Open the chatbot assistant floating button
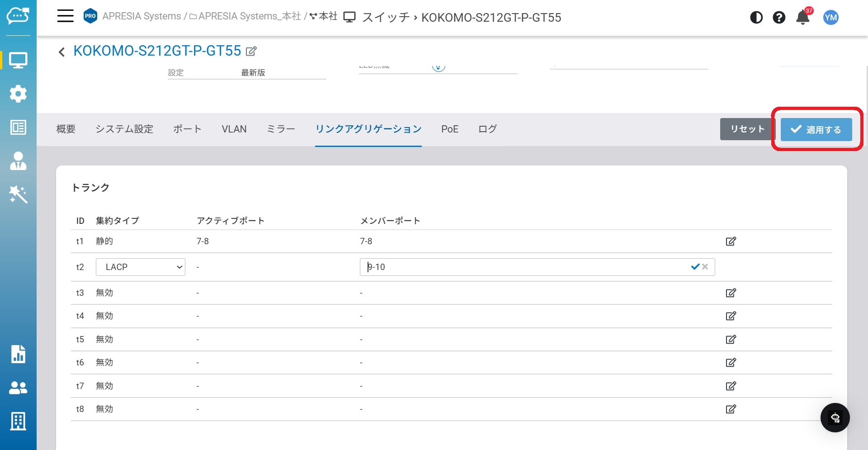The width and height of the screenshot is (868, 450). [835, 417]
